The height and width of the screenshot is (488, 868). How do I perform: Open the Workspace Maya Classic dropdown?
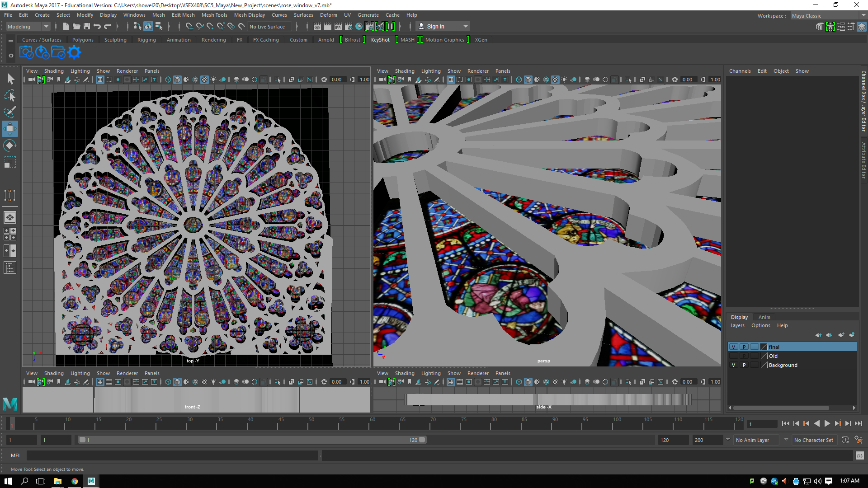[828, 16]
